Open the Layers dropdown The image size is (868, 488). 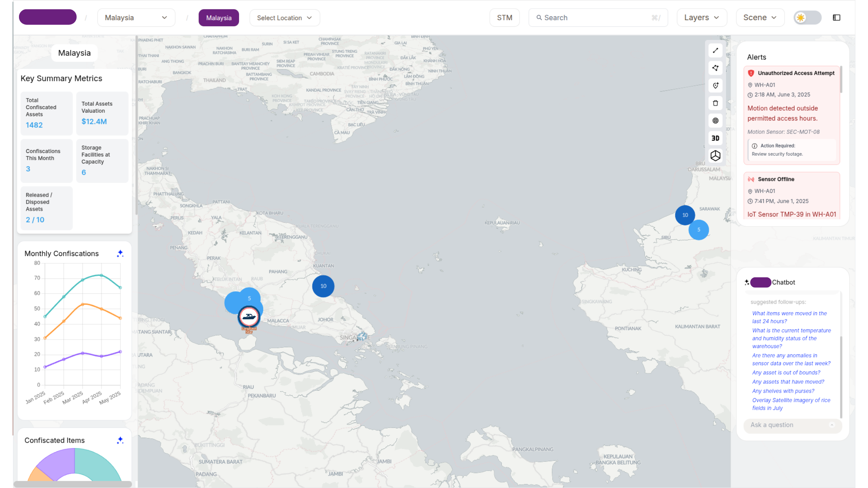702,18
